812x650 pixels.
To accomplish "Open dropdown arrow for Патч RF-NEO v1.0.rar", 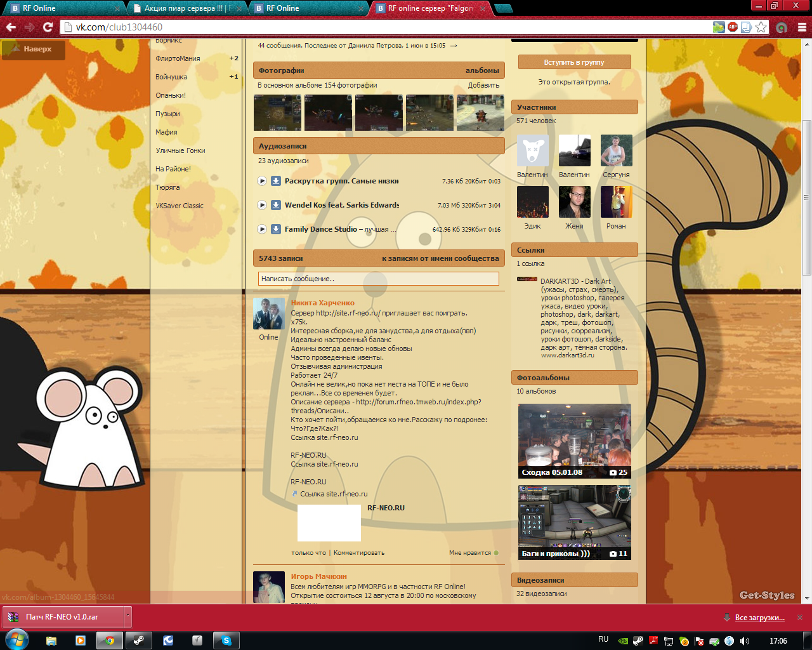I will point(128,616).
